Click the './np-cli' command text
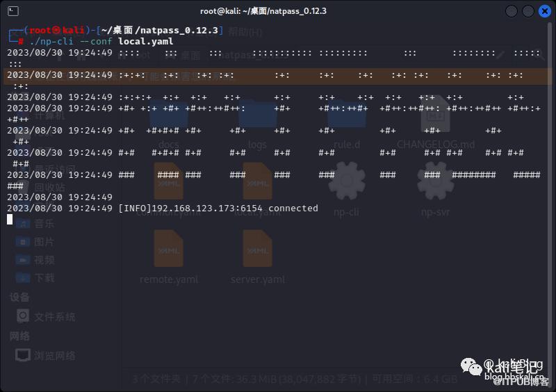 51,42
